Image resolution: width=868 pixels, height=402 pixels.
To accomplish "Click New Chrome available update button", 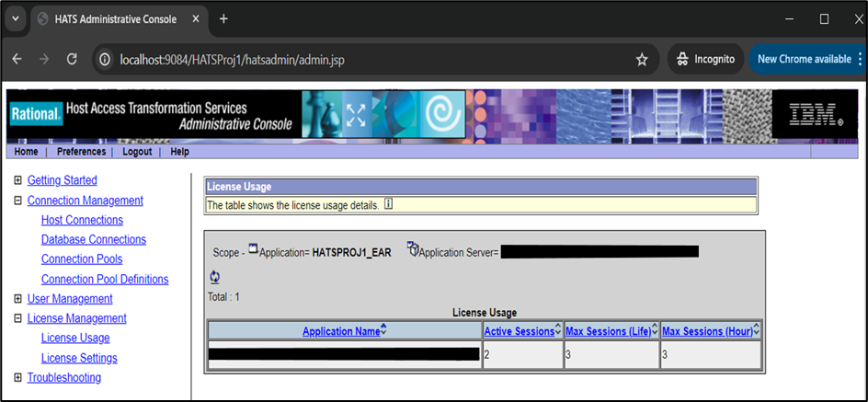I will click(x=804, y=59).
